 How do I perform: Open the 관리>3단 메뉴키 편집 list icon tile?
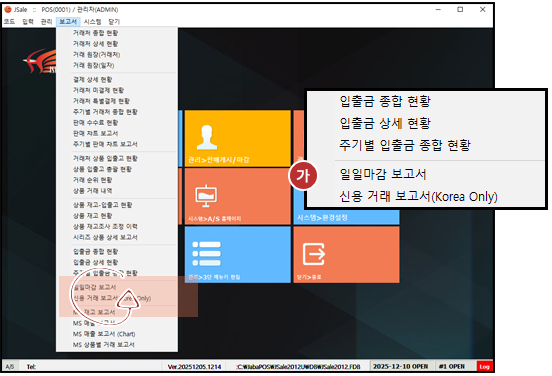[238, 255]
